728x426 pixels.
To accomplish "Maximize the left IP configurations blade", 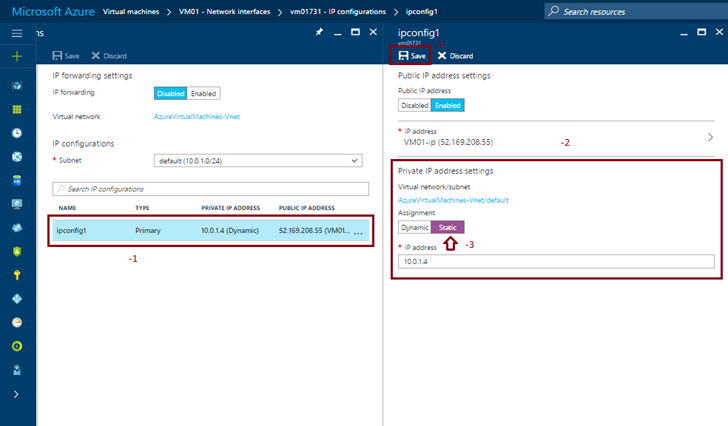I will 355,32.
